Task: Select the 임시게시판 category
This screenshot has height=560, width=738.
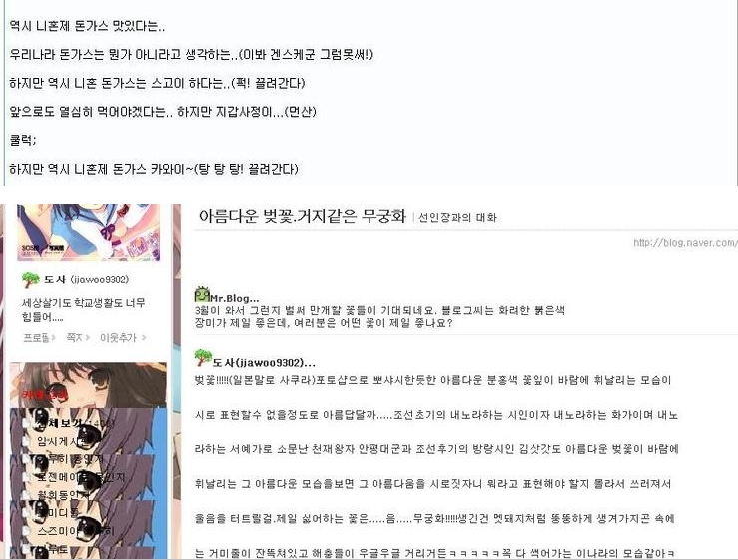Action: (x=62, y=441)
